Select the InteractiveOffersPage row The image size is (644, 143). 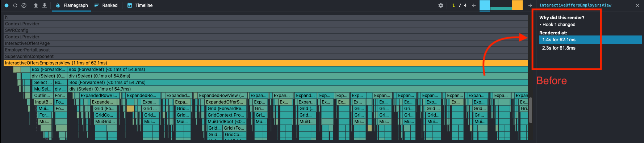[265, 43]
